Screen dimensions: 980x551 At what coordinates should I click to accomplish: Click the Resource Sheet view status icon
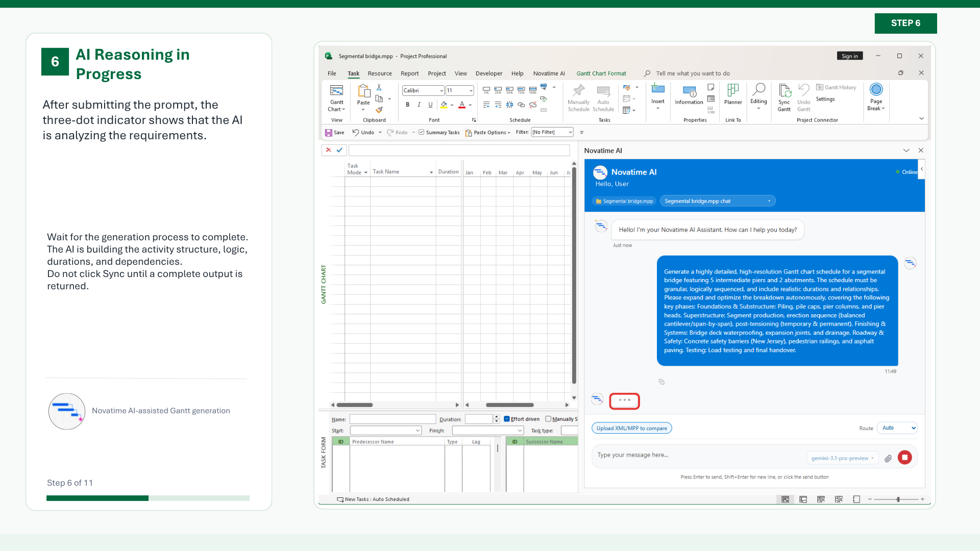coord(839,499)
